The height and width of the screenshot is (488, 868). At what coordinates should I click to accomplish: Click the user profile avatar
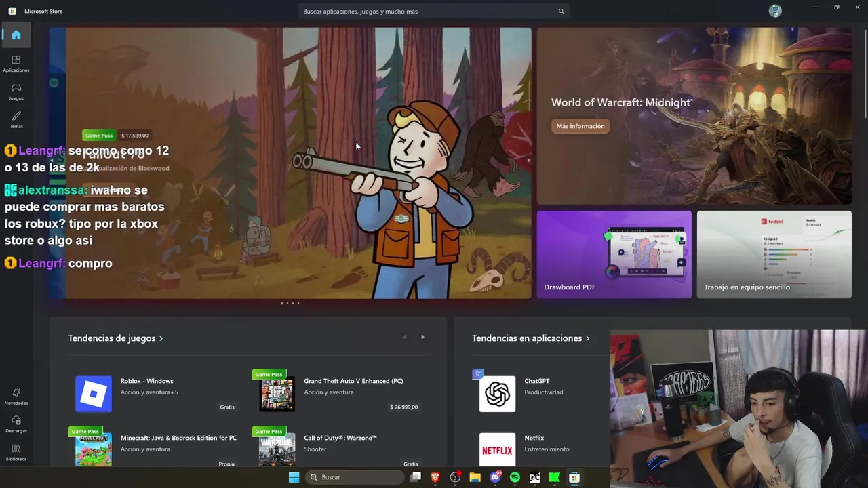[x=775, y=11]
